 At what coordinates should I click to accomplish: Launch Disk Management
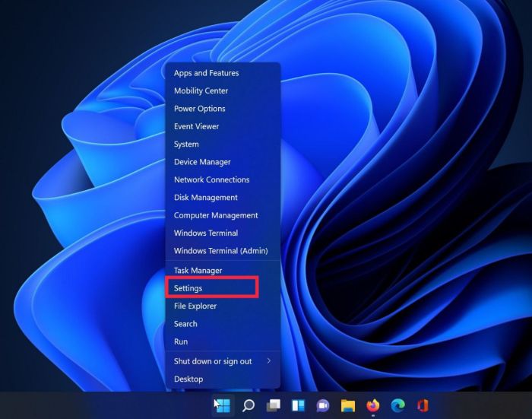point(223,197)
